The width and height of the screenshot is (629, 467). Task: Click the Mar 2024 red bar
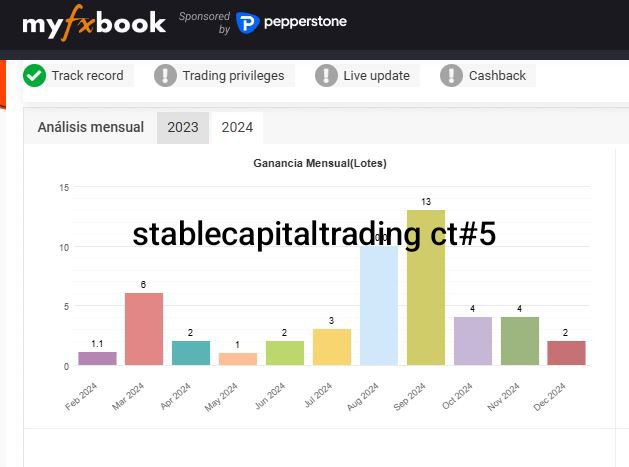click(x=144, y=329)
